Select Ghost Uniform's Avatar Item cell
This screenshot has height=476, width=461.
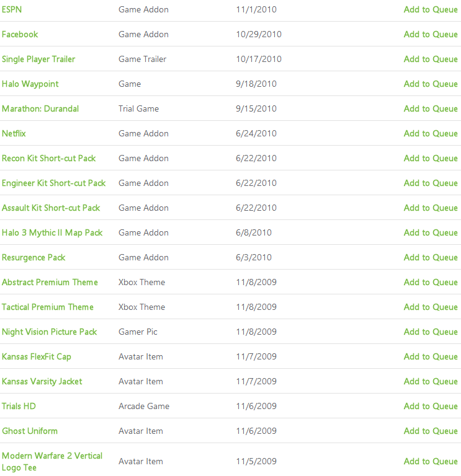point(141,431)
